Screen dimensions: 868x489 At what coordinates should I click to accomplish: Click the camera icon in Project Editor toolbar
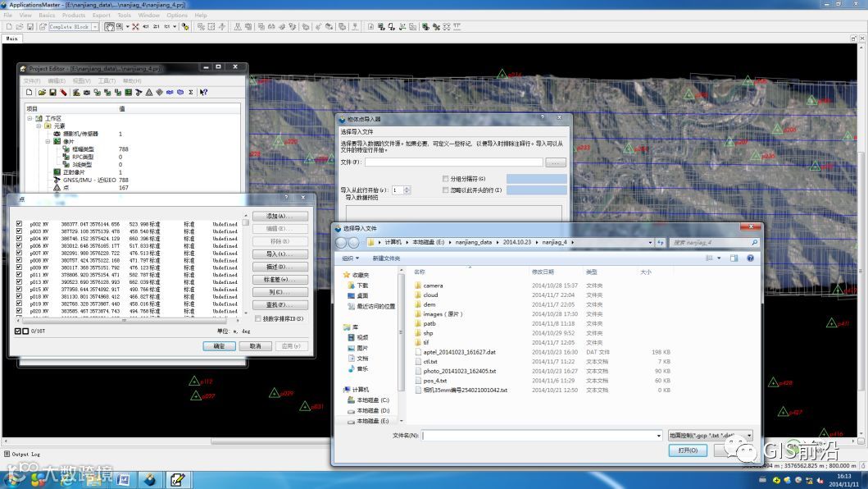(x=87, y=93)
